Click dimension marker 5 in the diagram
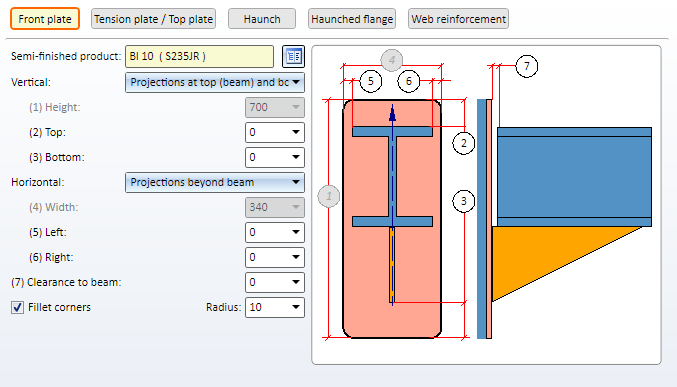Viewport: 677px width, 387px height. click(370, 81)
